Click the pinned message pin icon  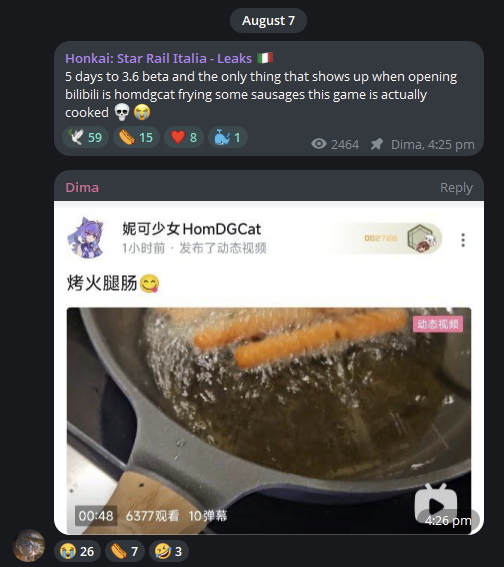tap(377, 144)
